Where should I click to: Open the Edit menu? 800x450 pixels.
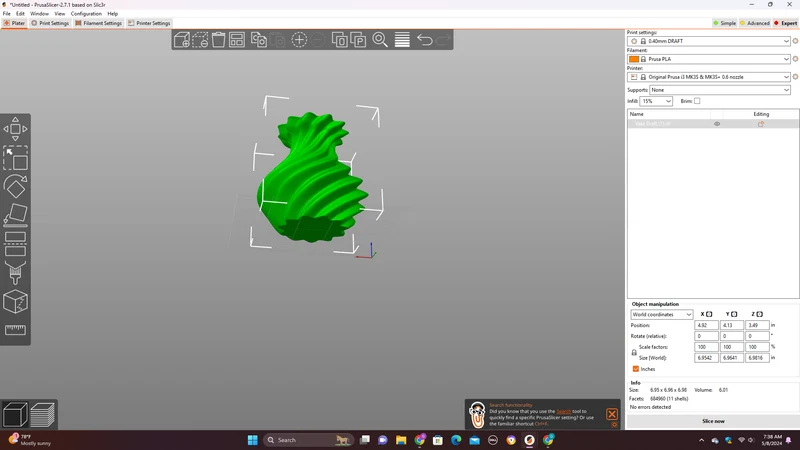[x=20, y=14]
